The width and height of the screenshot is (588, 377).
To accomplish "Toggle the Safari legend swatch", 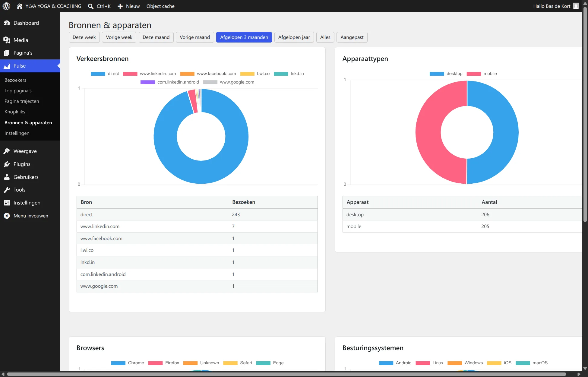I will 230,363.
